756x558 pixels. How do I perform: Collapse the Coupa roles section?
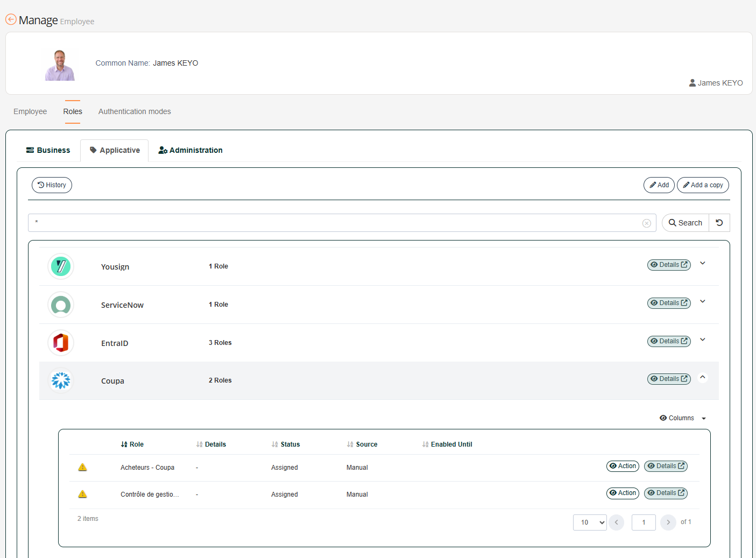tap(702, 377)
